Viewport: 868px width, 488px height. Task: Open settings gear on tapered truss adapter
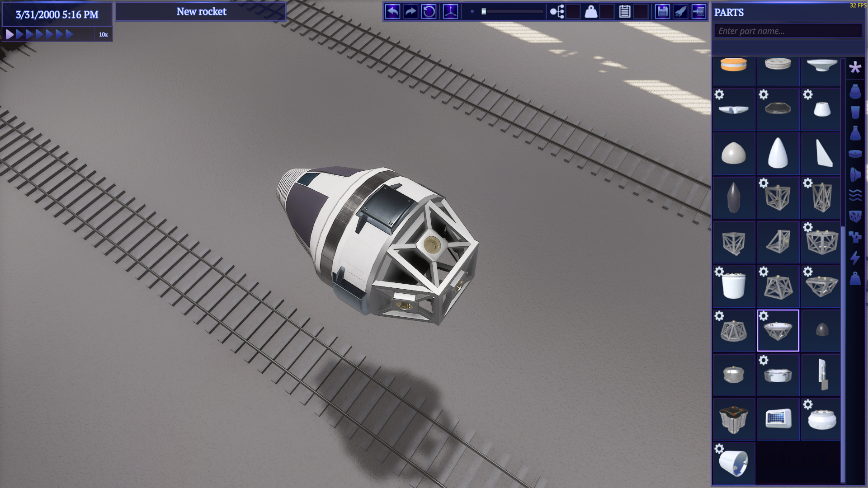[x=764, y=272]
